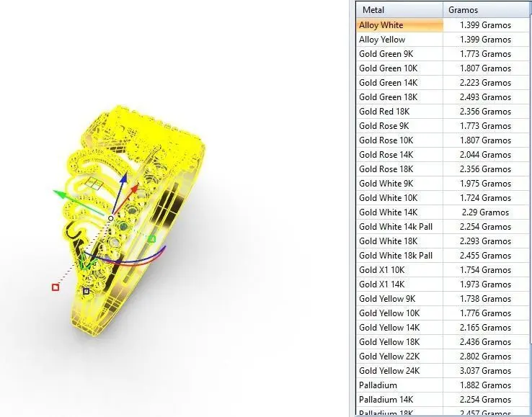This screenshot has height=417, width=532.
Task: Grab the red X-axis gumball arrow
Action: coord(134,189)
